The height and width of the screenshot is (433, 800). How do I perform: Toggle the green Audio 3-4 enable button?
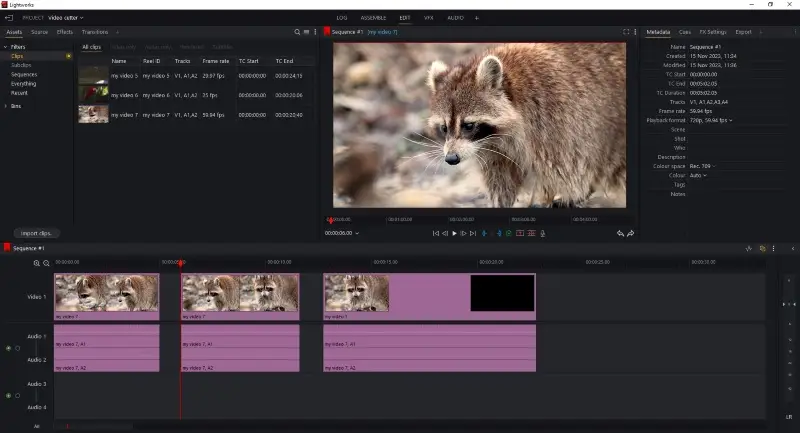coord(8,395)
